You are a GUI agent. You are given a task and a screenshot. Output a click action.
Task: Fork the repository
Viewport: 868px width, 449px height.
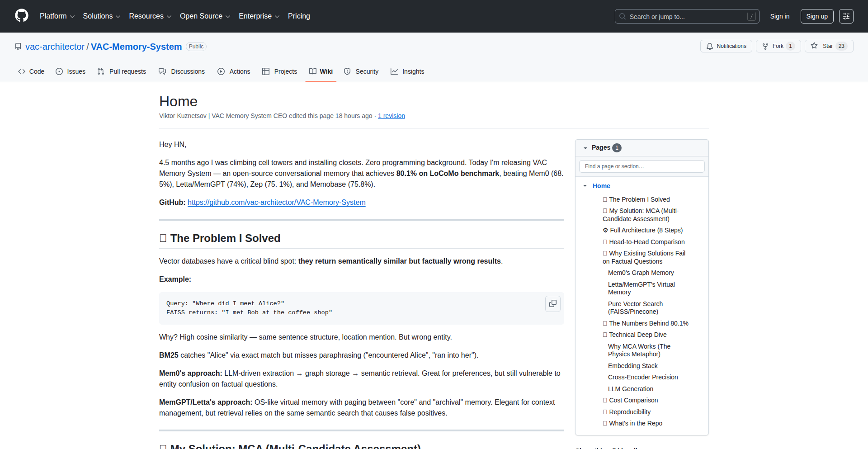pyautogui.click(x=778, y=46)
